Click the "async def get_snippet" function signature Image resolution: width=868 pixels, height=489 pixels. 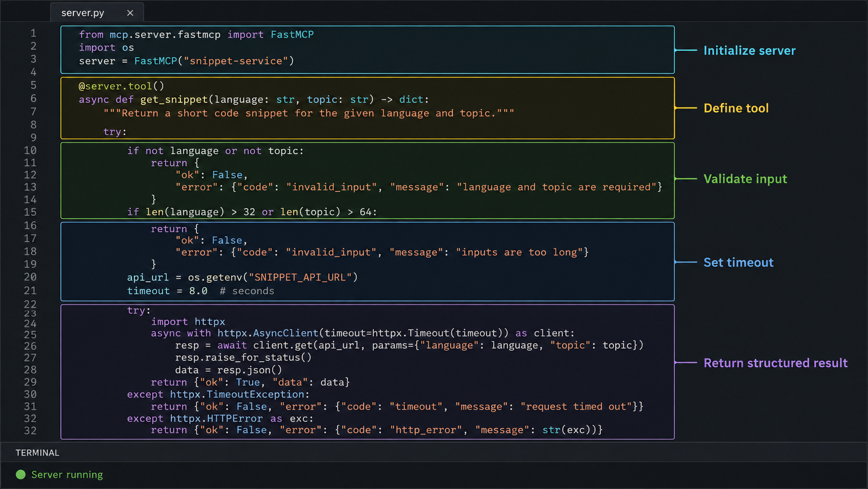coord(254,99)
